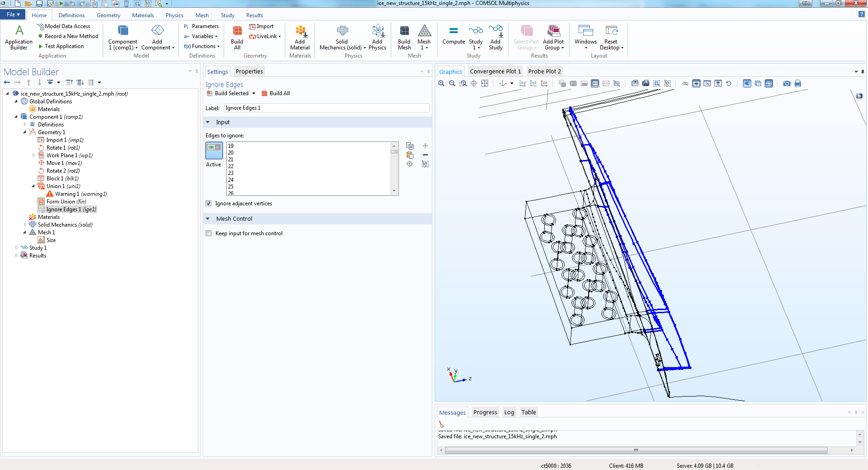Switch to Convergence Plot 1 tab

pos(495,72)
